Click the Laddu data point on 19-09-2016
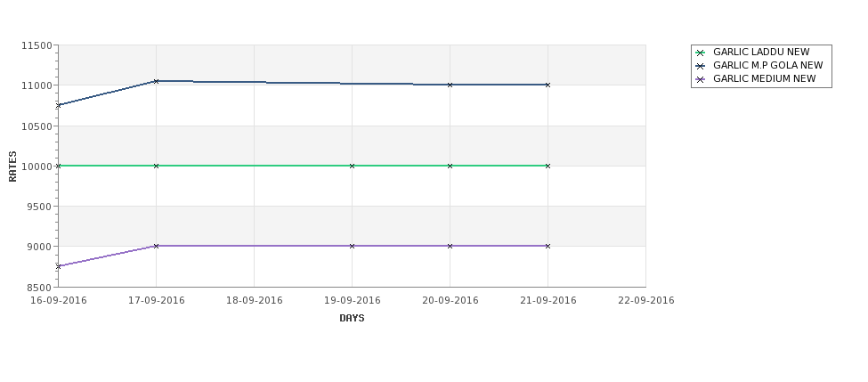Image resolution: width=868 pixels, height=382 pixels. tap(352, 167)
